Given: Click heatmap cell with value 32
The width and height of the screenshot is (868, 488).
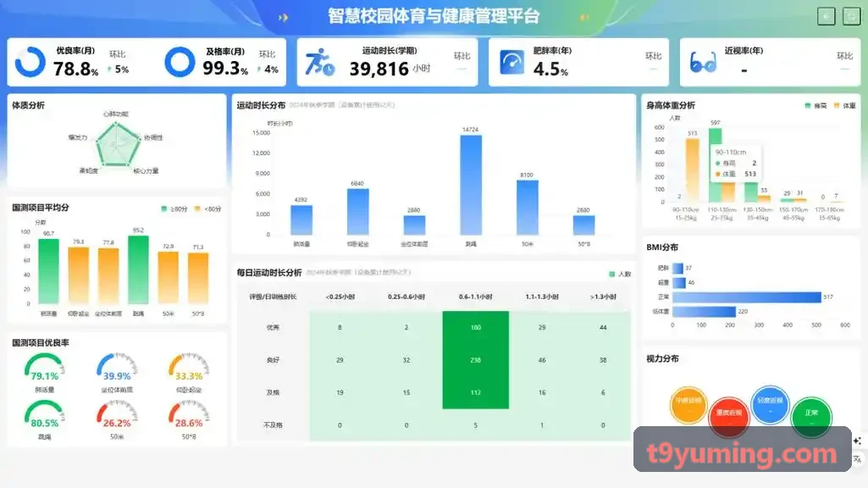Looking at the screenshot, I should (406, 360).
